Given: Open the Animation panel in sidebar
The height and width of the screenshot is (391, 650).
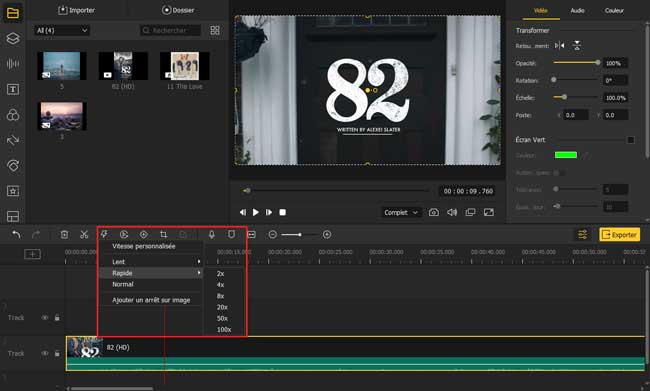Looking at the screenshot, I should tap(13, 166).
